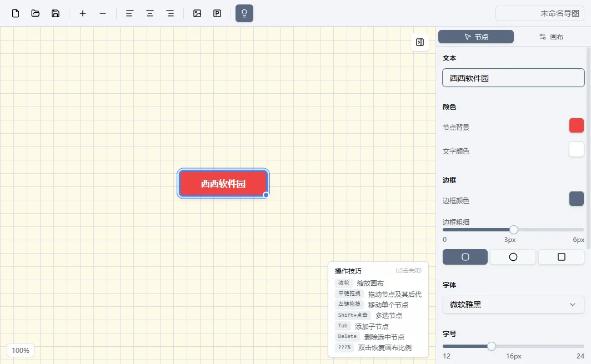The image size is (591, 364).
Task: Export the map as an image
Action: tap(197, 13)
